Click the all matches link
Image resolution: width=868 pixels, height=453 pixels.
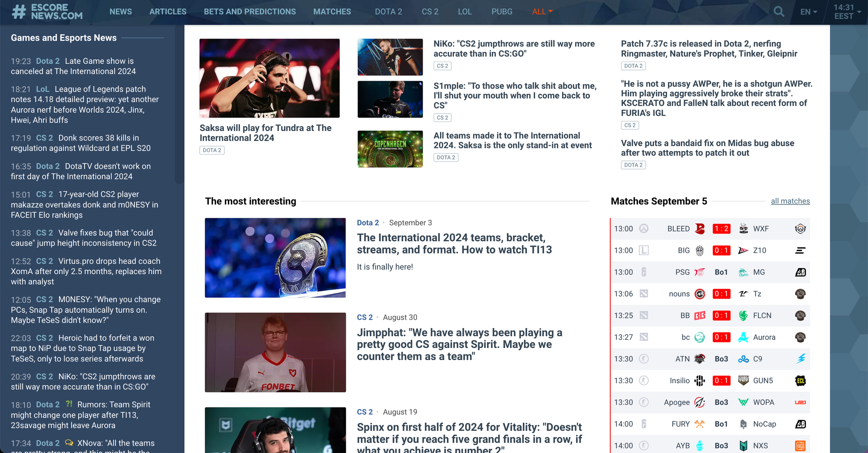pyautogui.click(x=790, y=201)
